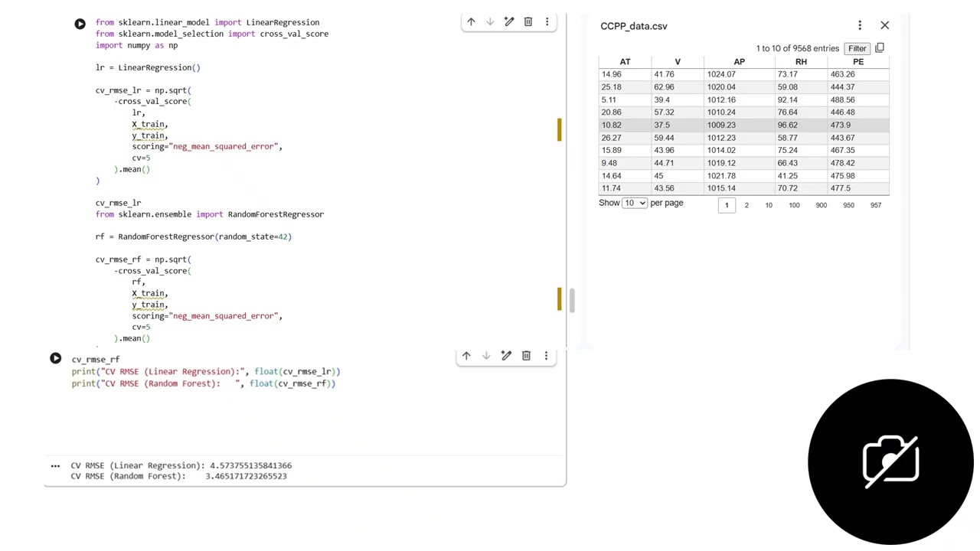Image resolution: width=980 pixels, height=551 pixels.
Task: Jump to page 950 of the table
Action: (x=848, y=205)
